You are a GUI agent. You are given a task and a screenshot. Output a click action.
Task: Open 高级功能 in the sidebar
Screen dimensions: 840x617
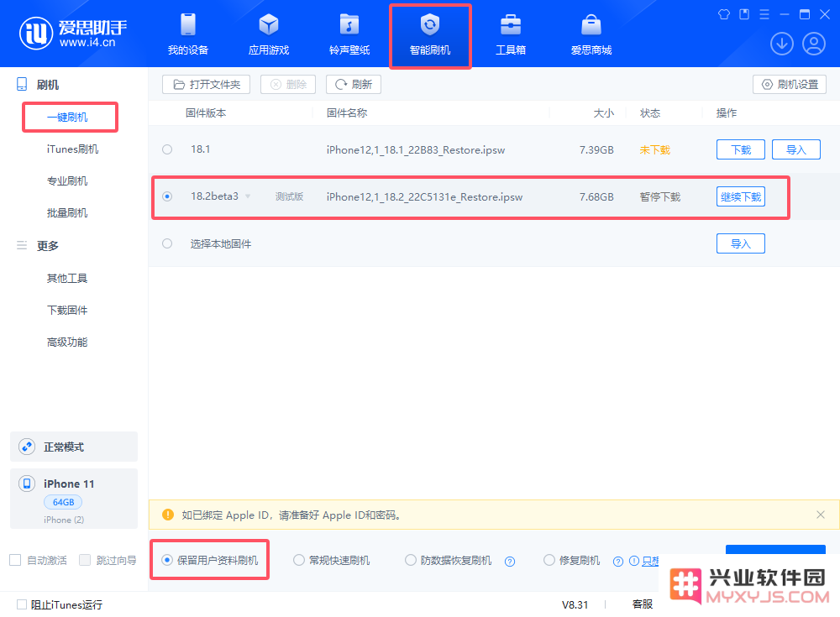(x=67, y=342)
